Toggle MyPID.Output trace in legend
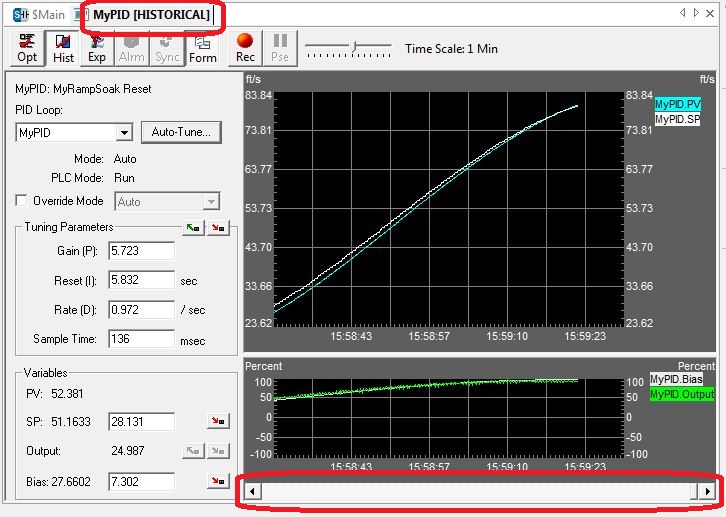The width and height of the screenshot is (726, 517). click(682, 395)
